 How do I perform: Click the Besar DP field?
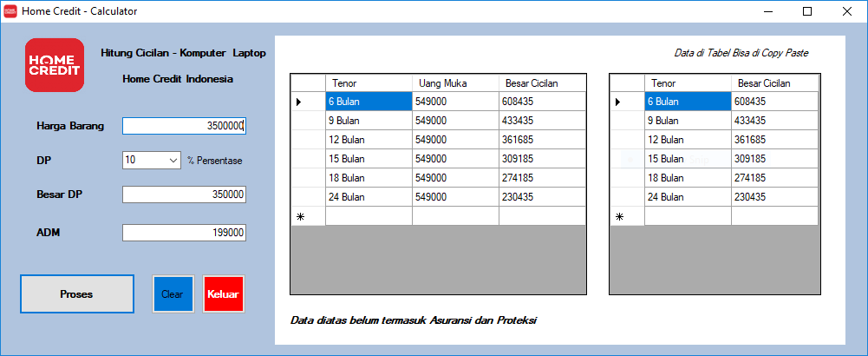click(184, 194)
